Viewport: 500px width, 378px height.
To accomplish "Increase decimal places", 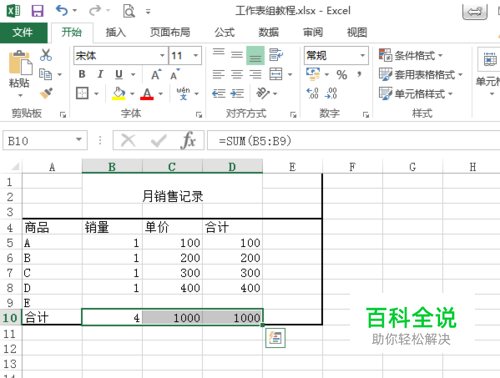I will 313,93.
